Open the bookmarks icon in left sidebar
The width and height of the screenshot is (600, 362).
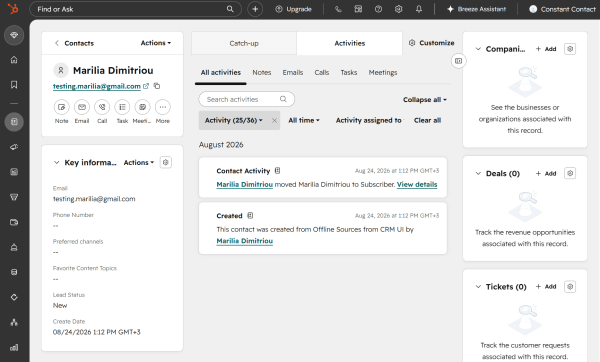[x=14, y=85]
